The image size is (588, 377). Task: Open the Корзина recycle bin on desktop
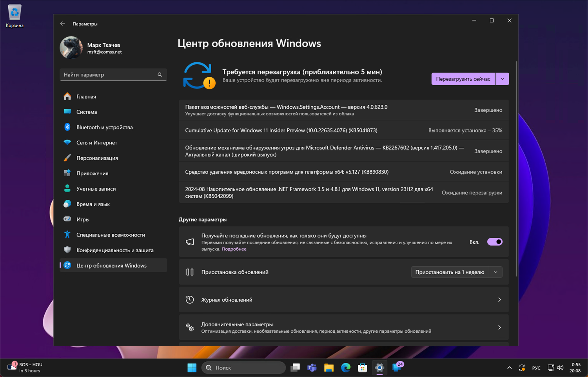point(15,16)
